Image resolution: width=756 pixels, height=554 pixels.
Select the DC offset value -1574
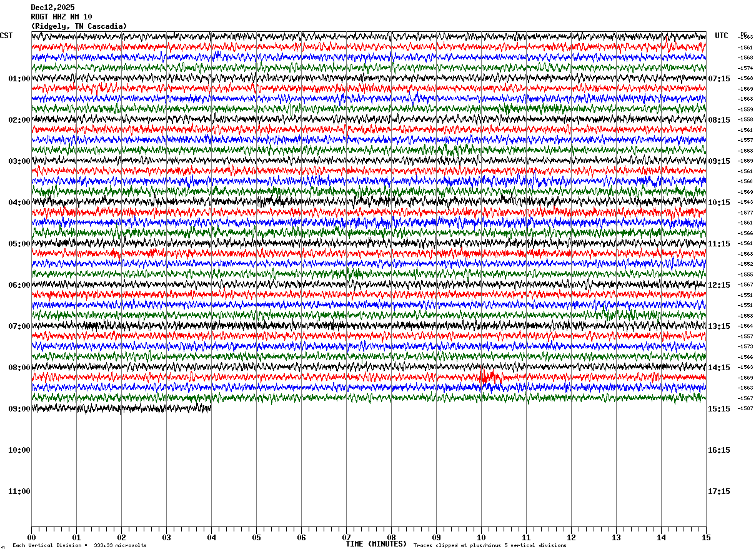(745, 68)
